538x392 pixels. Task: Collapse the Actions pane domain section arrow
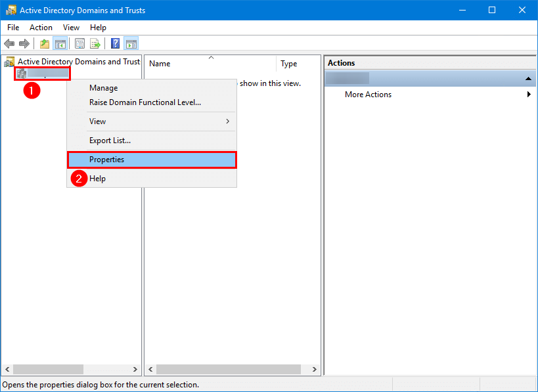[x=528, y=79]
